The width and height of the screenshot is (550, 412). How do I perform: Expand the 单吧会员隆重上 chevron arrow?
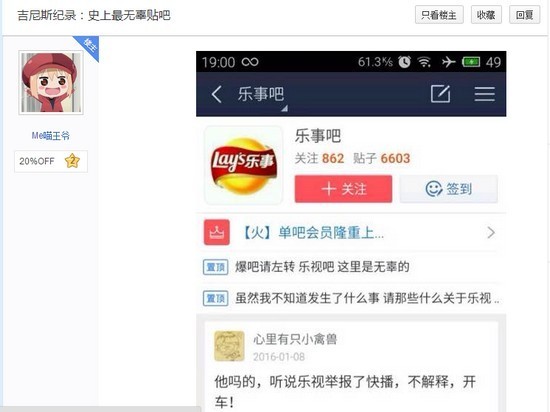(491, 232)
